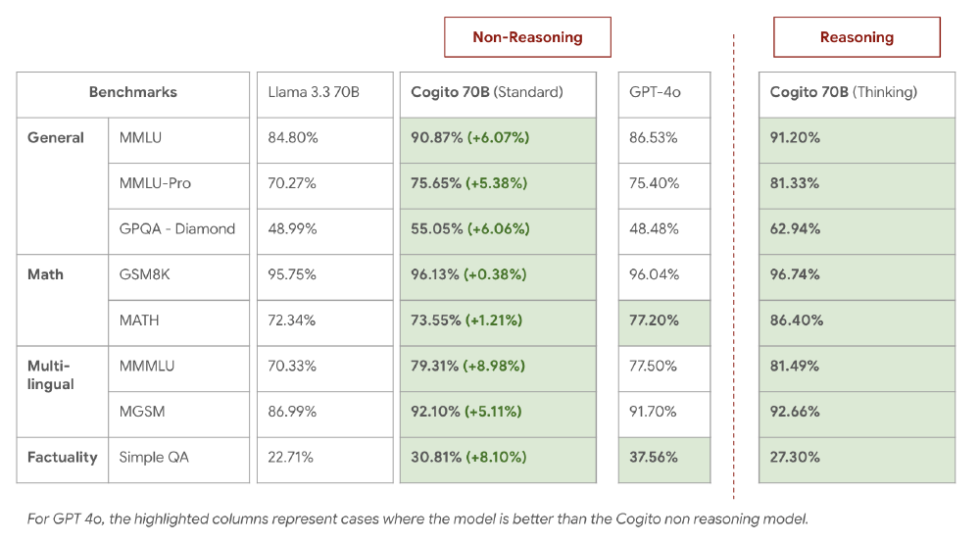The width and height of the screenshot is (980, 542).
Task: Click the General category cell
Action: point(57,138)
